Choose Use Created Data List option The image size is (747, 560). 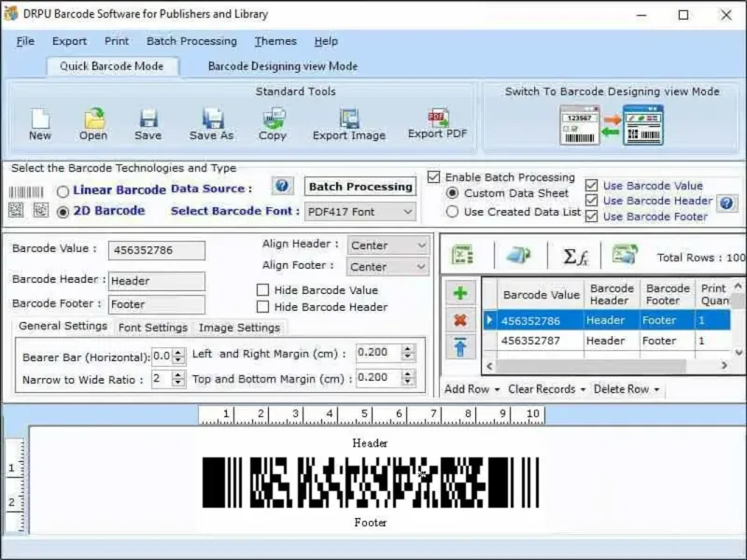click(452, 212)
